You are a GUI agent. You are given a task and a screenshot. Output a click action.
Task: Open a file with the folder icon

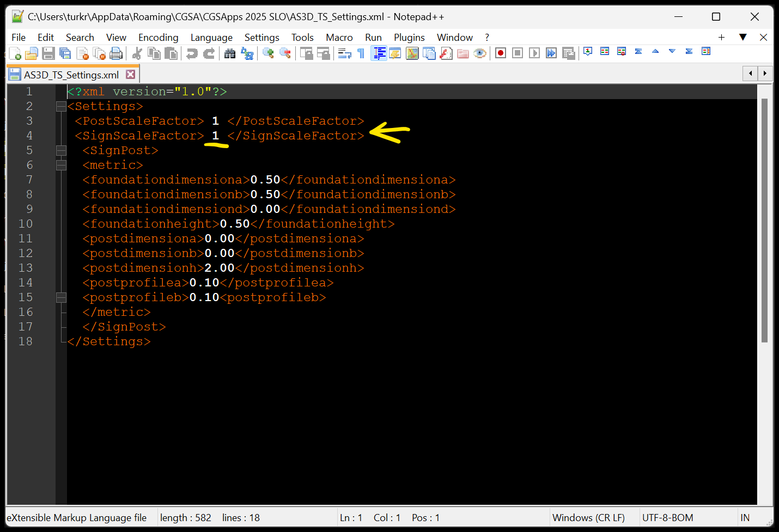pos(32,53)
